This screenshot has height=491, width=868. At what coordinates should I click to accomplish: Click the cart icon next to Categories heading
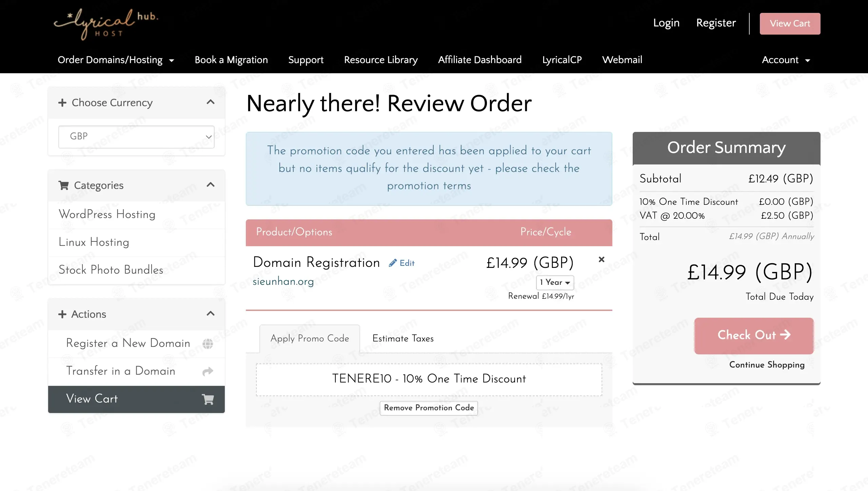[63, 185]
